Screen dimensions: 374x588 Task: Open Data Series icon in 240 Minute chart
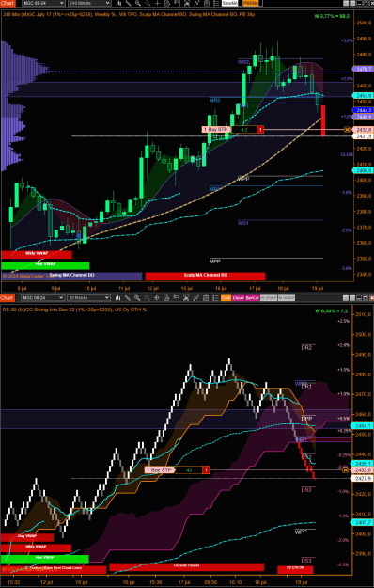[186, 3]
